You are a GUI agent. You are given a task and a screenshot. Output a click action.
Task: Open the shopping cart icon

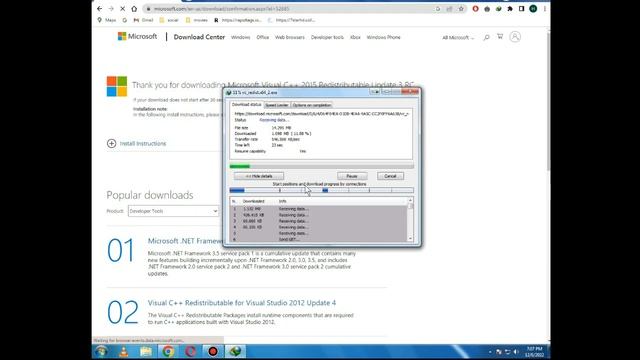pos(500,37)
